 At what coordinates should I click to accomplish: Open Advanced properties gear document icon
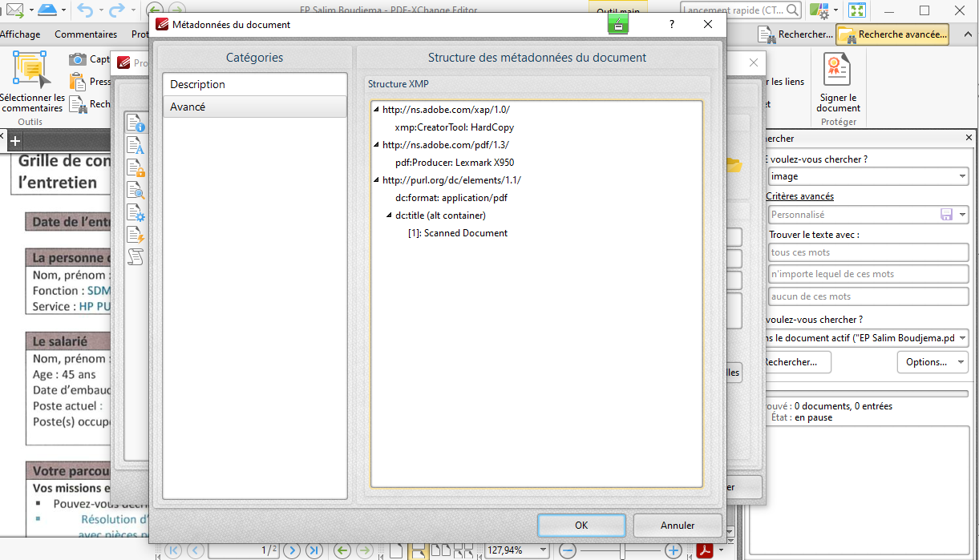click(x=135, y=212)
